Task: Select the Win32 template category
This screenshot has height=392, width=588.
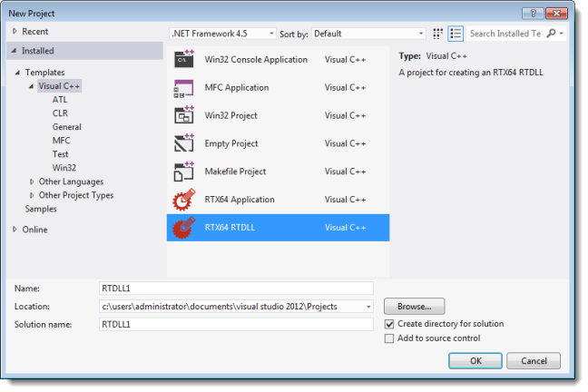Action: coord(64,168)
